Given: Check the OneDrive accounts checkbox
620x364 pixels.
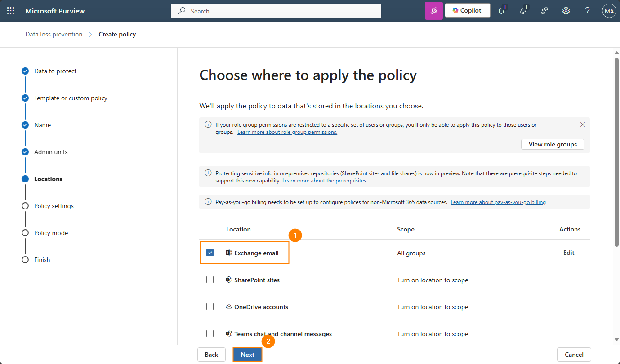Looking at the screenshot, I should pos(210,306).
